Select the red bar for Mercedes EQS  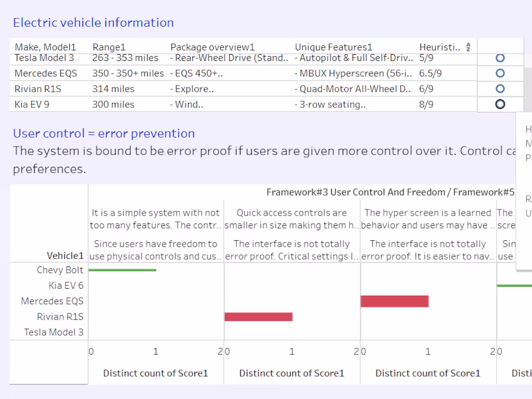[394, 301]
